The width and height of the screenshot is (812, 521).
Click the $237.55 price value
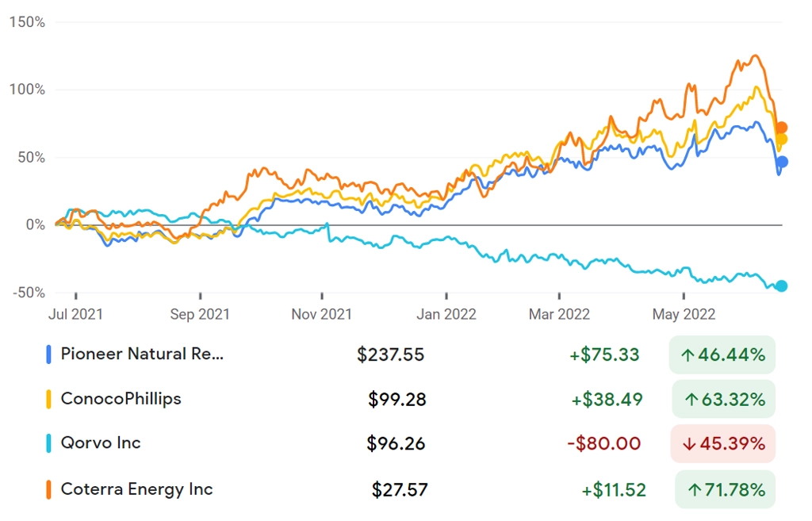click(390, 354)
